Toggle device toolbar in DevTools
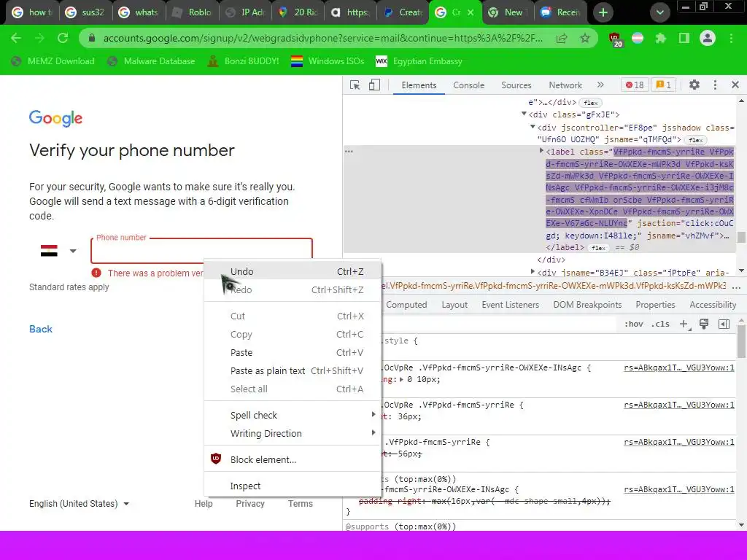Screen dimensions: 747x560 374,85
